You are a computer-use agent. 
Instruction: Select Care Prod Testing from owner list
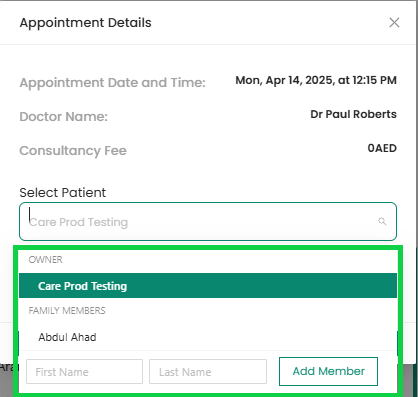coord(208,286)
